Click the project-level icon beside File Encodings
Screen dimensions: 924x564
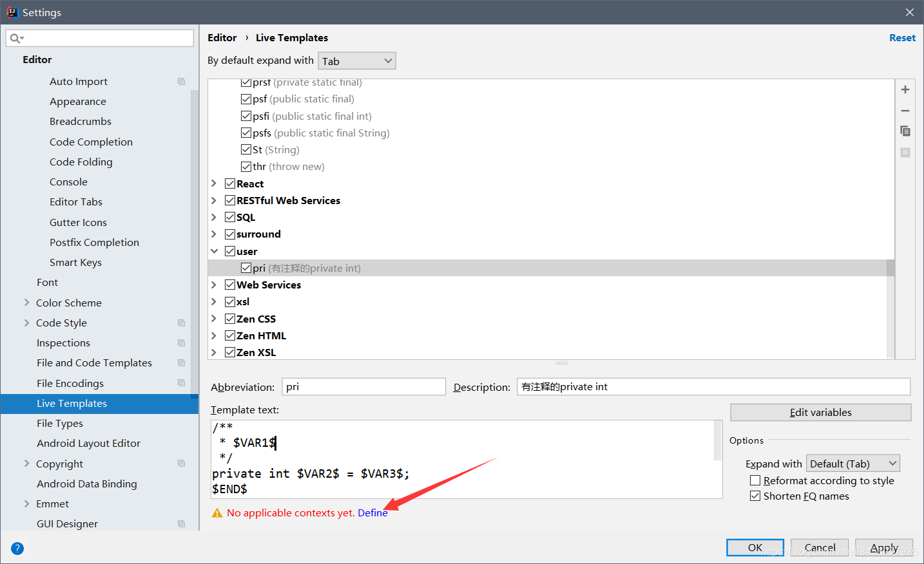pyautogui.click(x=181, y=383)
